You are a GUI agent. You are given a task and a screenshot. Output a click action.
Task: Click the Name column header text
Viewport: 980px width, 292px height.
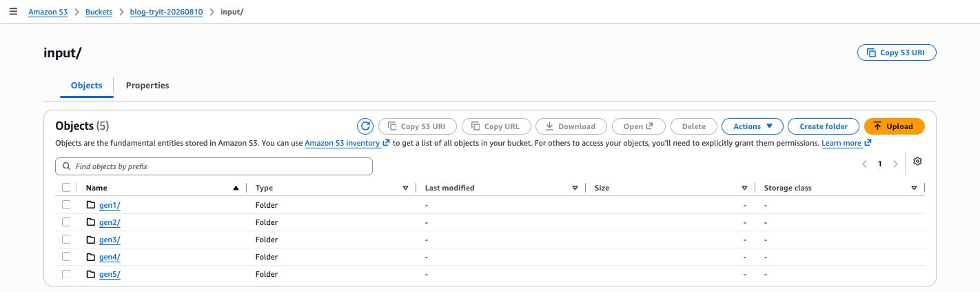pos(96,188)
